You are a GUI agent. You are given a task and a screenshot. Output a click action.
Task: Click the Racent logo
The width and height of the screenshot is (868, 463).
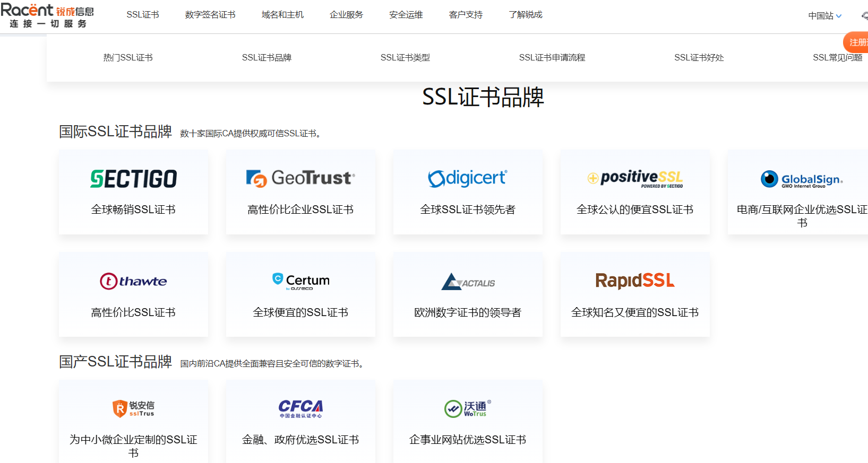47,15
